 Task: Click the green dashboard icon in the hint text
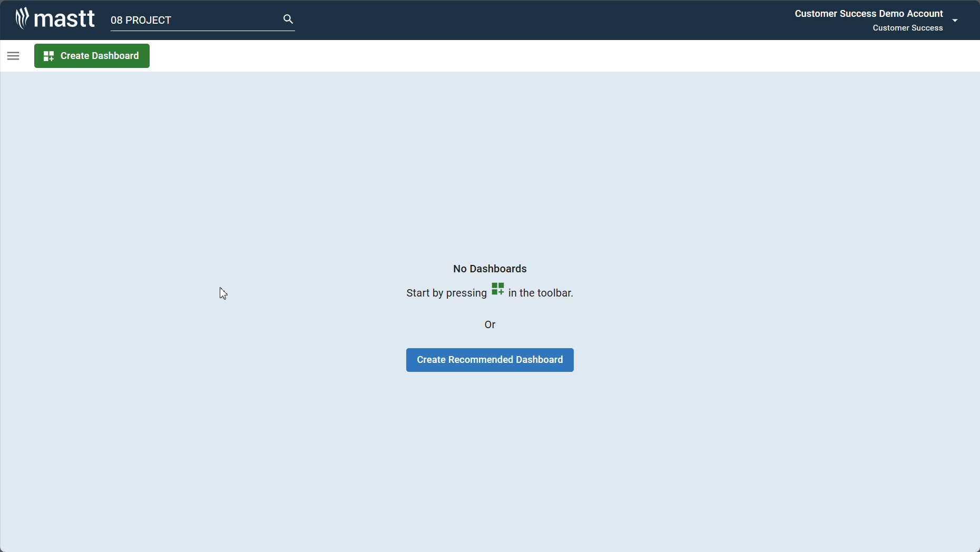point(497,289)
